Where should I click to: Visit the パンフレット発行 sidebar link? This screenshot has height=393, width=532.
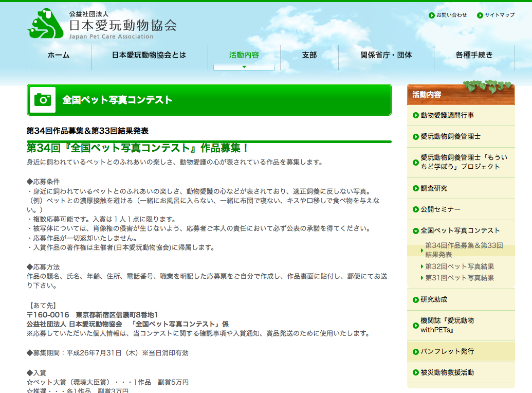tap(447, 351)
